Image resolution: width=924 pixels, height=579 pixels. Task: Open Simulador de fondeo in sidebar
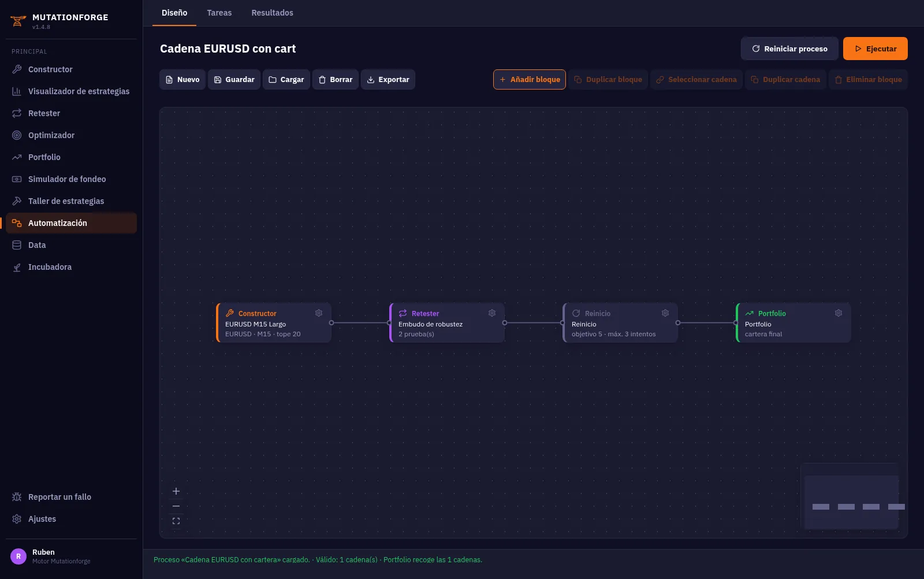tap(71, 179)
